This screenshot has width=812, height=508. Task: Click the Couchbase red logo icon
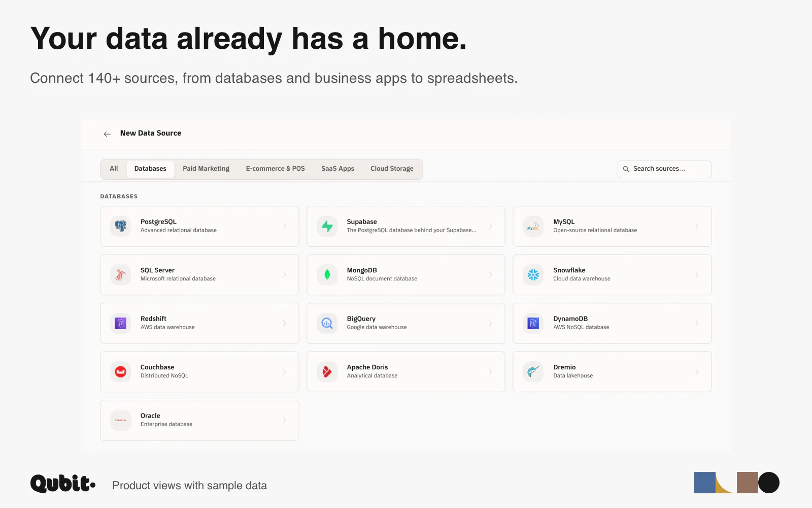click(121, 372)
